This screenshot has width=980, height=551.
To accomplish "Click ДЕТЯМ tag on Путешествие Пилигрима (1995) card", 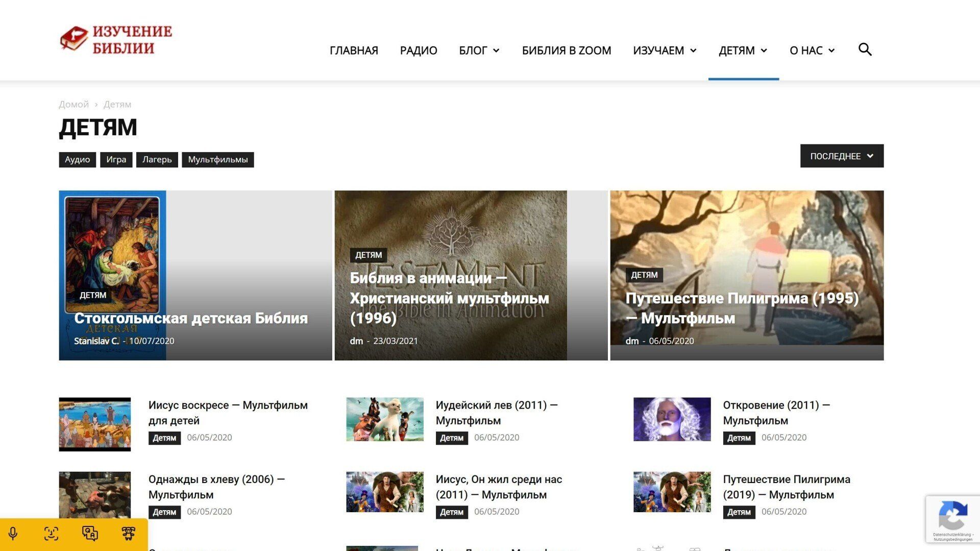I will [644, 275].
